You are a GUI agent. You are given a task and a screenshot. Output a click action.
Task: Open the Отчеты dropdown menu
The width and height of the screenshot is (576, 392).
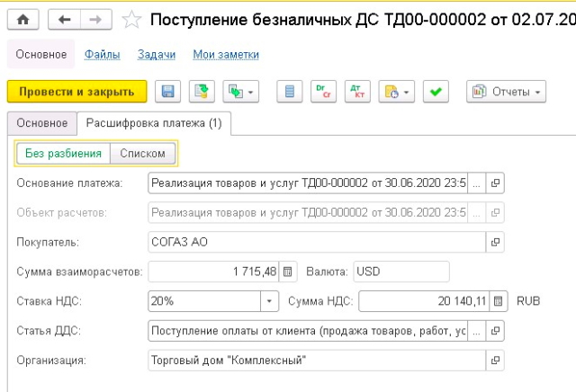click(507, 92)
